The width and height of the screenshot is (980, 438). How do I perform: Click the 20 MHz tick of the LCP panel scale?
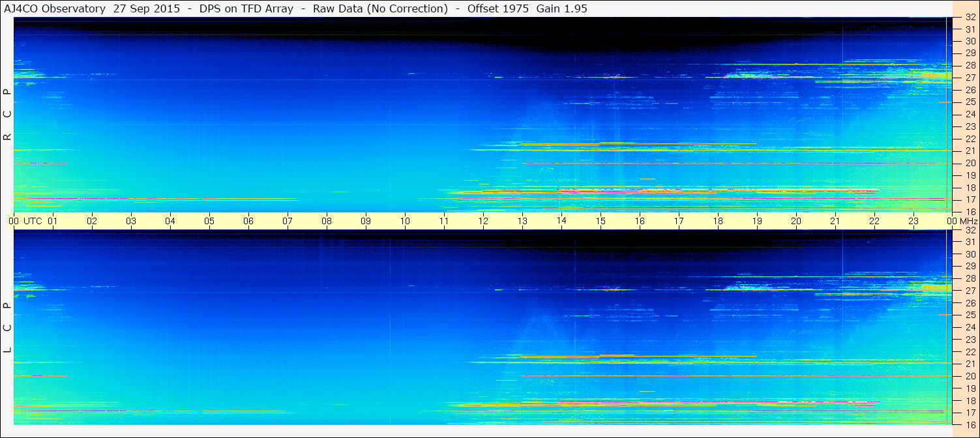(970, 376)
